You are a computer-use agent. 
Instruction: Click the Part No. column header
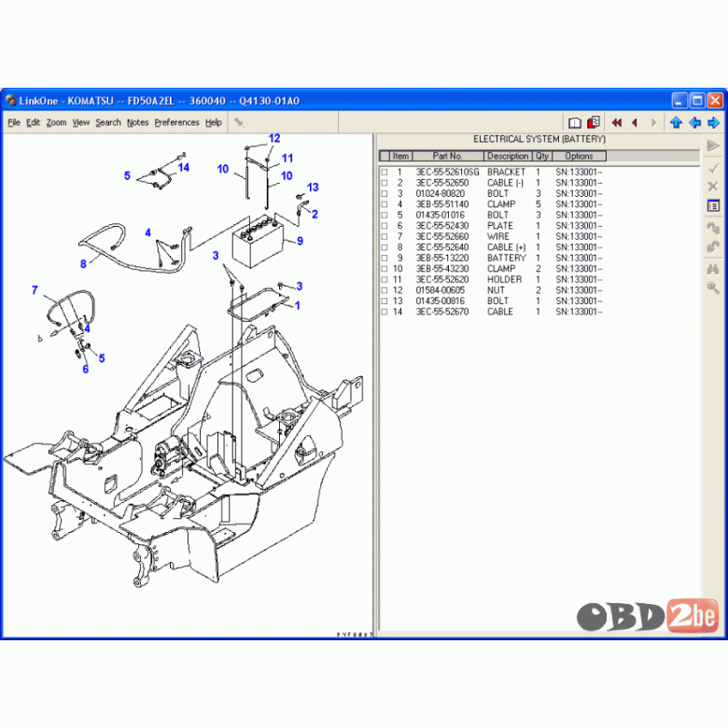(448, 156)
